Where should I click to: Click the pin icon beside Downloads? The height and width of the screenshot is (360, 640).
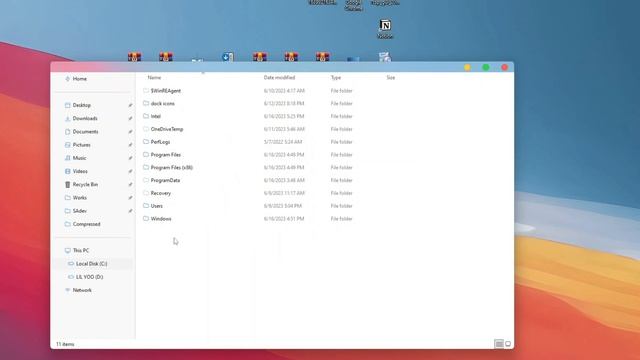point(130,118)
